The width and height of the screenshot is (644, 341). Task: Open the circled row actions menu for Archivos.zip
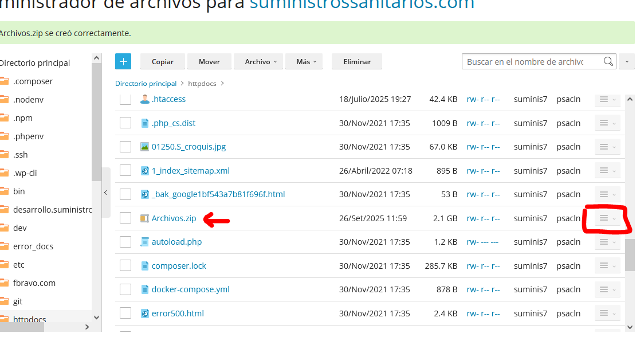pos(607,218)
